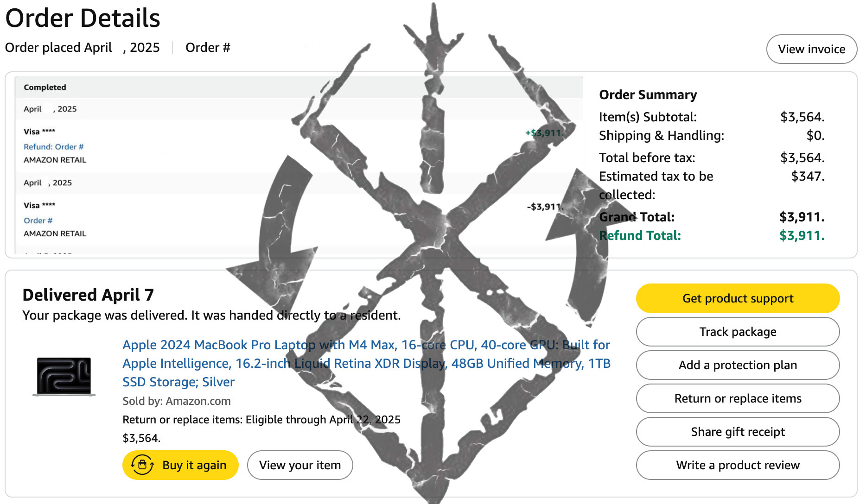Click the Buy it again button
The height and width of the screenshot is (504, 866).
tap(180, 465)
